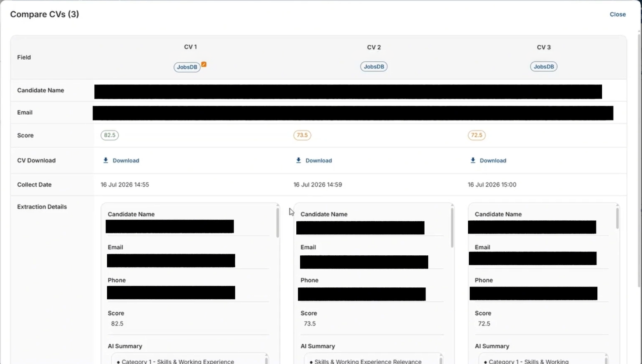Click AI Summary heading in CV 2 panel
Image resolution: width=642 pixels, height=364 pixels.
tap(318, 346)
